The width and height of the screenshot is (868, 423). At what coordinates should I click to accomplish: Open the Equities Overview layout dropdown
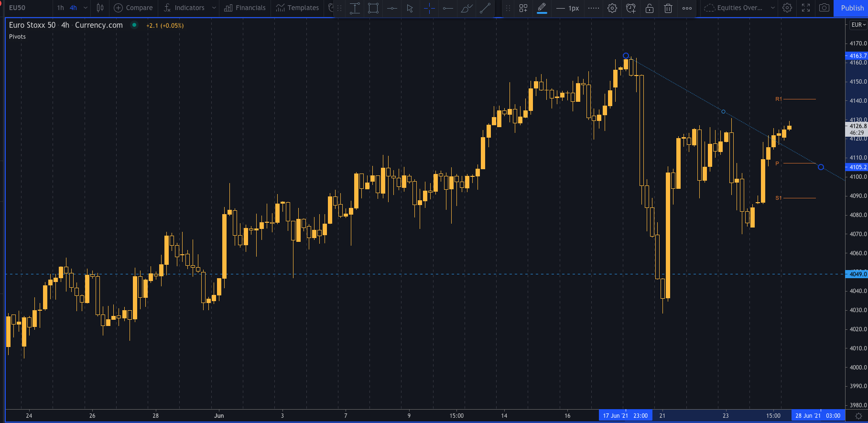pyautogui.click(x=739, y=8)
